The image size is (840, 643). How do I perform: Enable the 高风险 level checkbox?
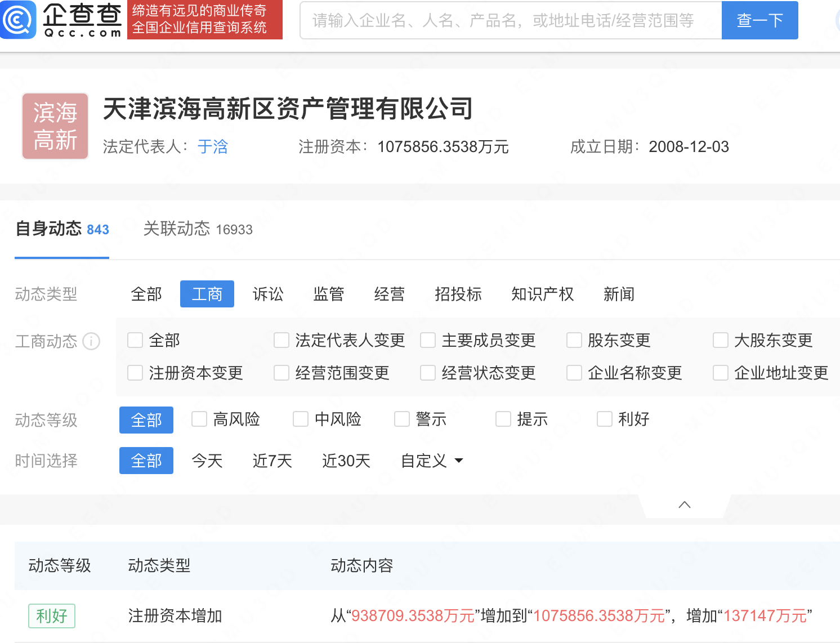pyautogui.click(x=199, y=419)
